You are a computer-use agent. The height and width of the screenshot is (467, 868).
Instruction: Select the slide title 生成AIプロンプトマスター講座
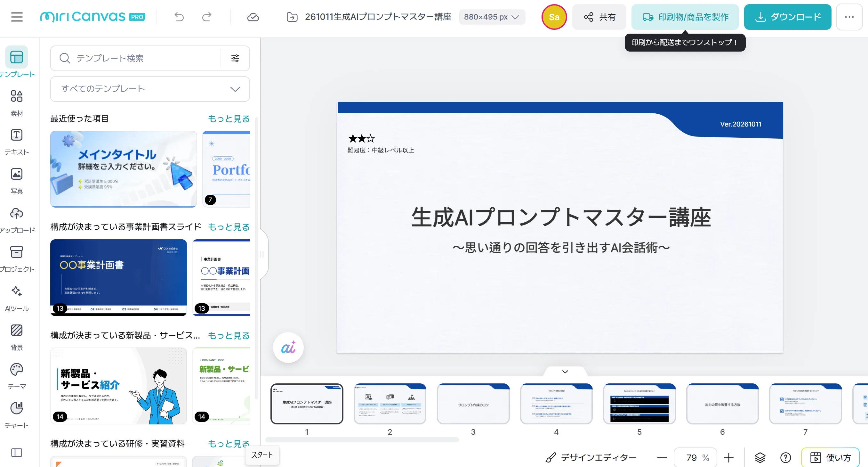(x=561, y=217)
